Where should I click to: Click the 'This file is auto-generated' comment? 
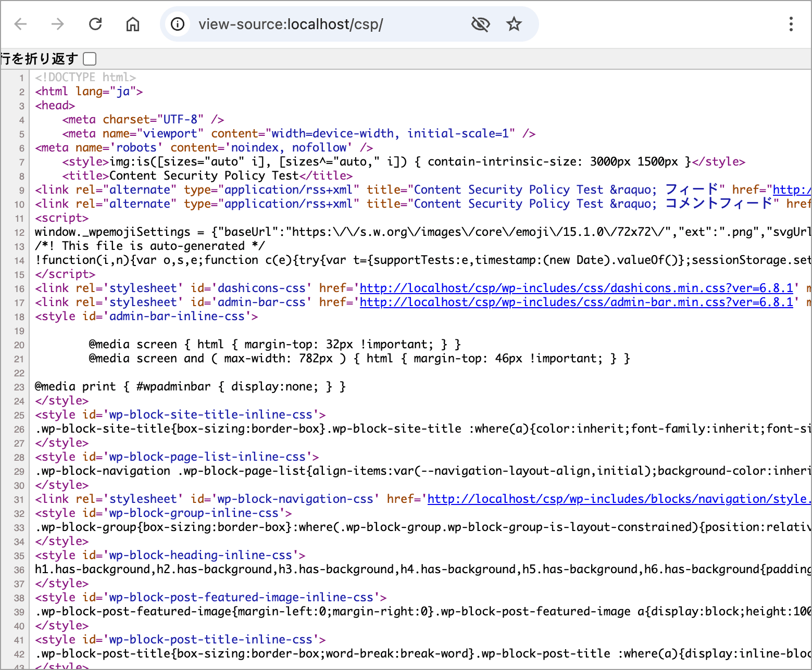click(149, 246)
